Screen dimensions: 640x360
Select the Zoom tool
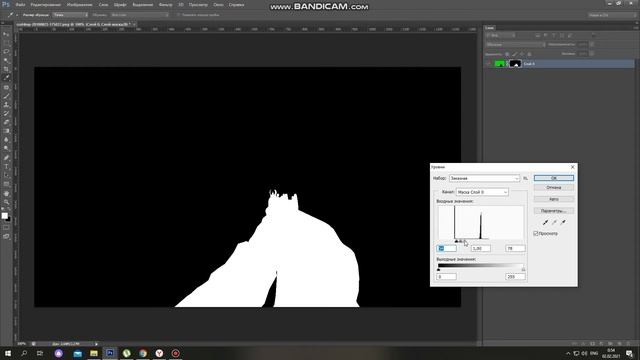coord(6,202)
